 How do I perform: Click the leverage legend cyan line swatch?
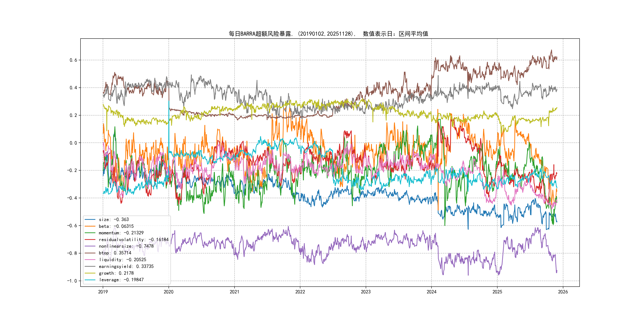click(x=90, y=280)
